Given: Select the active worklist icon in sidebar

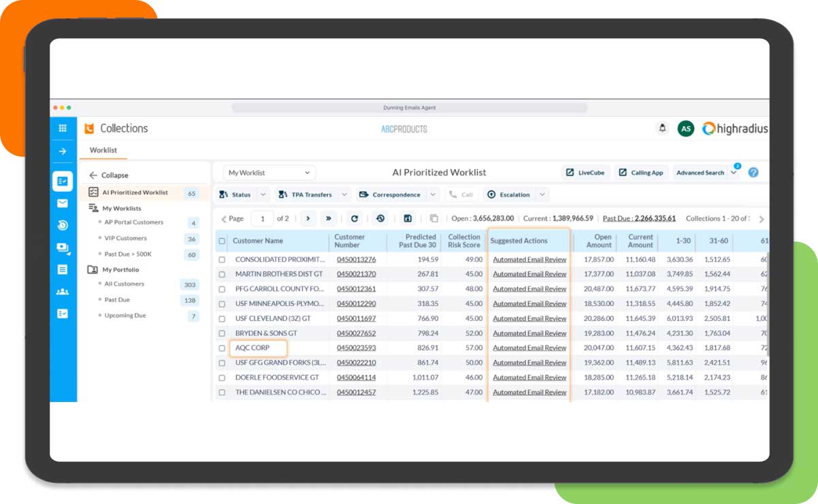Looking at the screenshot, I should [63, 181].
